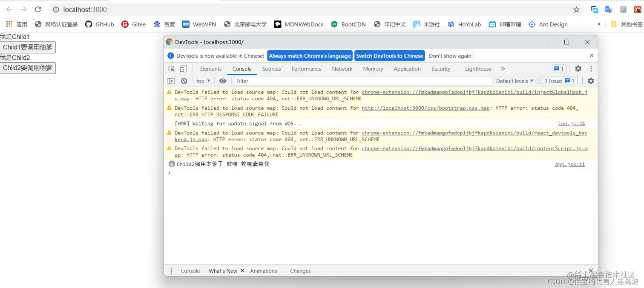
Task: Switch to the Performance tab
Action: [306, 69]
